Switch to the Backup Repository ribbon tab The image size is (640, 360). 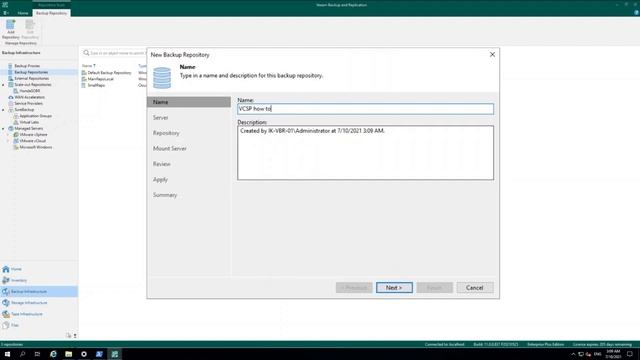click(x=51, y=13)
